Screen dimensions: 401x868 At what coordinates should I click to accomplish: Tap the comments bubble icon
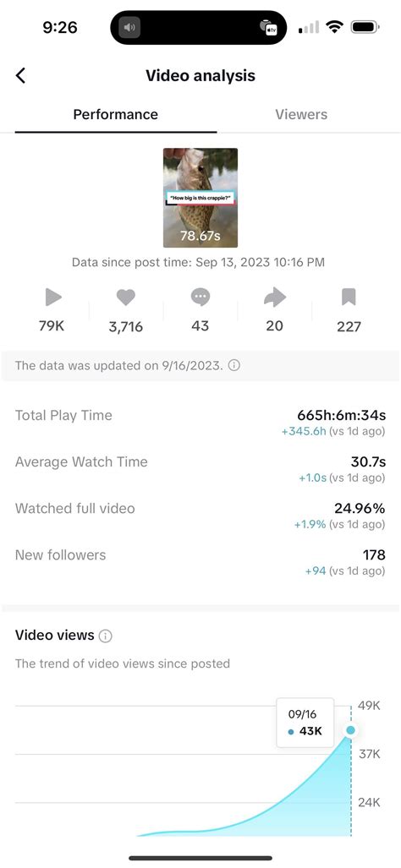(x=200, y=298)
